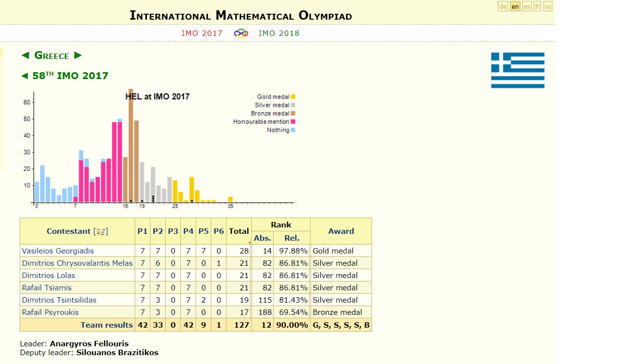The image size is (629, 364).
Task: Click the Rank column group header
Action: (281, 225)
